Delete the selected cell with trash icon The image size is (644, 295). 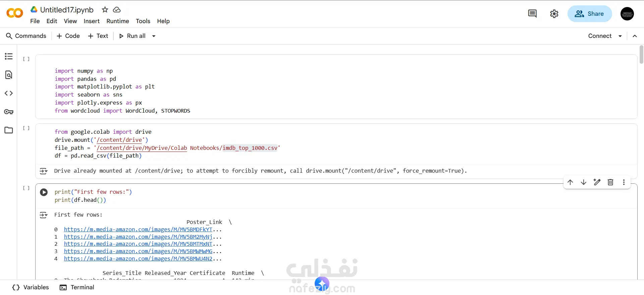610,182
